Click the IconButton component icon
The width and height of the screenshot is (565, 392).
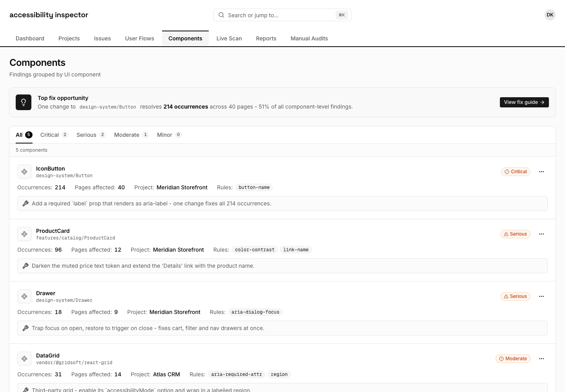(x=24, y=172)
